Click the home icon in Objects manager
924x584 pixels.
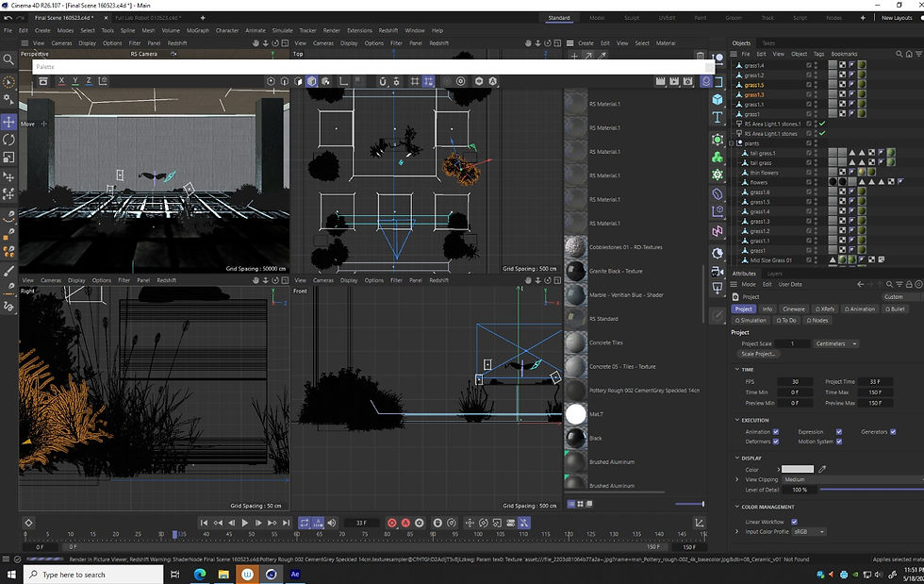909,54
